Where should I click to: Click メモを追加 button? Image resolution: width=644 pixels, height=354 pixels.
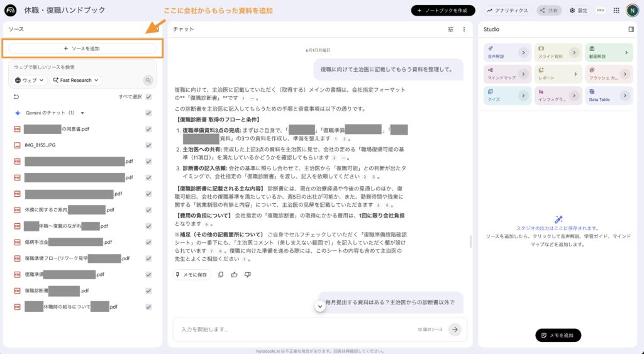pos(558,335)
